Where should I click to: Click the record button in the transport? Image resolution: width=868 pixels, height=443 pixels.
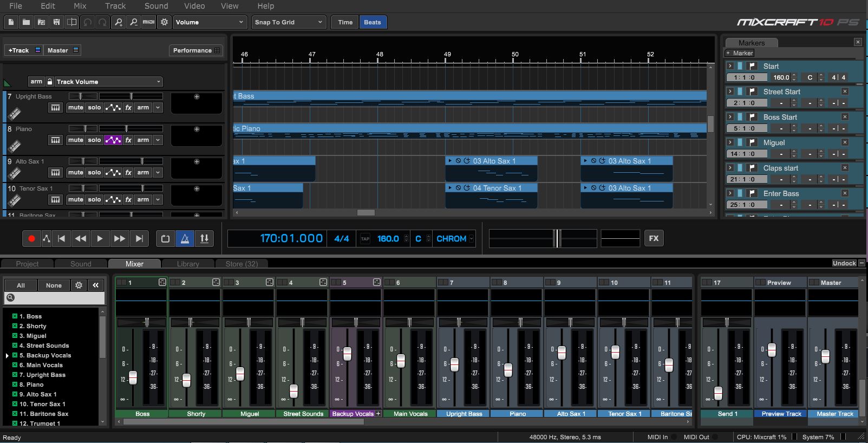(x=31, y=238)
